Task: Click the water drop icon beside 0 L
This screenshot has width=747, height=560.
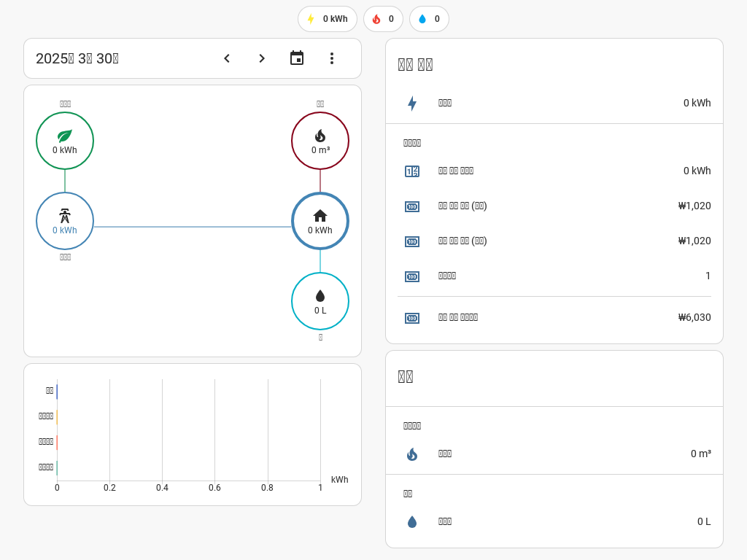Action: click(412, 522)
